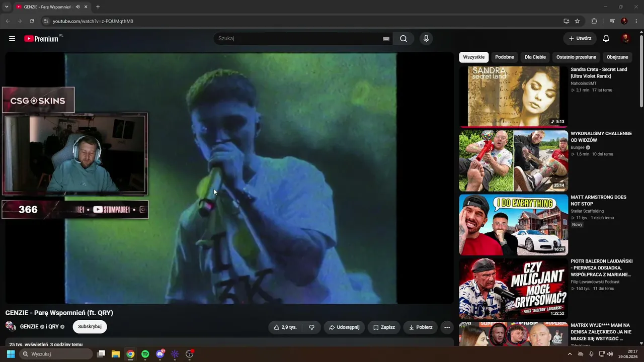Subscribe with the Subskrybuj button
Image resolution: width=644 pixels, height=362 pixels.
pos(90,327)
